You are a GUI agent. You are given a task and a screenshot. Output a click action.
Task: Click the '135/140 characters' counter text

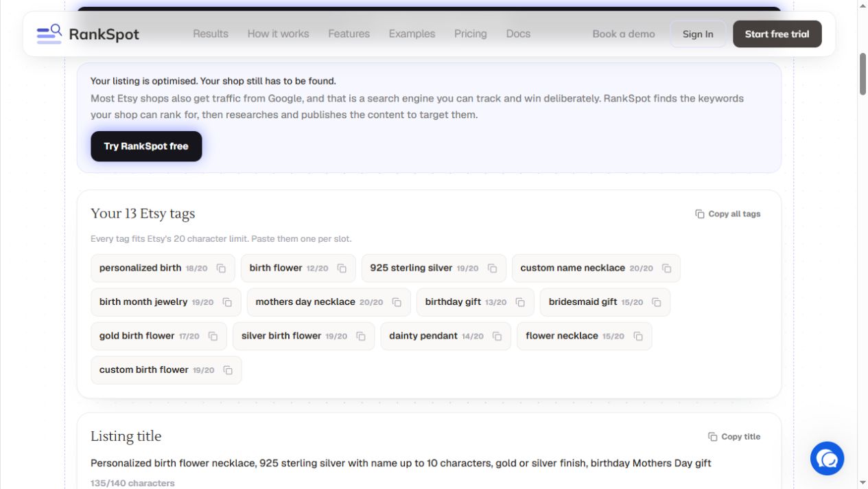[x=132, y=484]
